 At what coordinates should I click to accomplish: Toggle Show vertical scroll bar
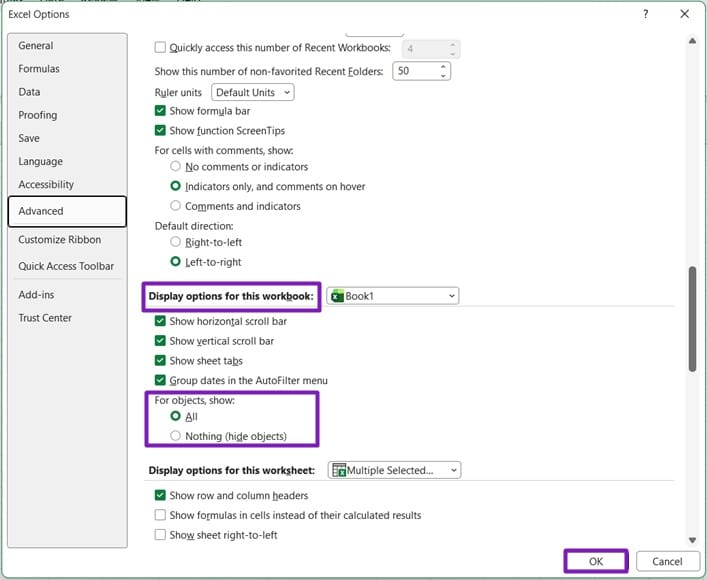click(x=160, y=341)
